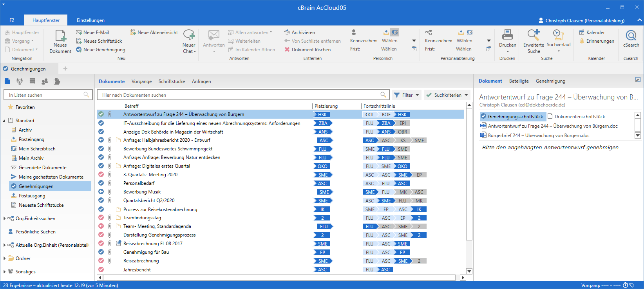Click the Archivieren button
Image resolution: width=644 pixels, height=289 pixels.
299,33
